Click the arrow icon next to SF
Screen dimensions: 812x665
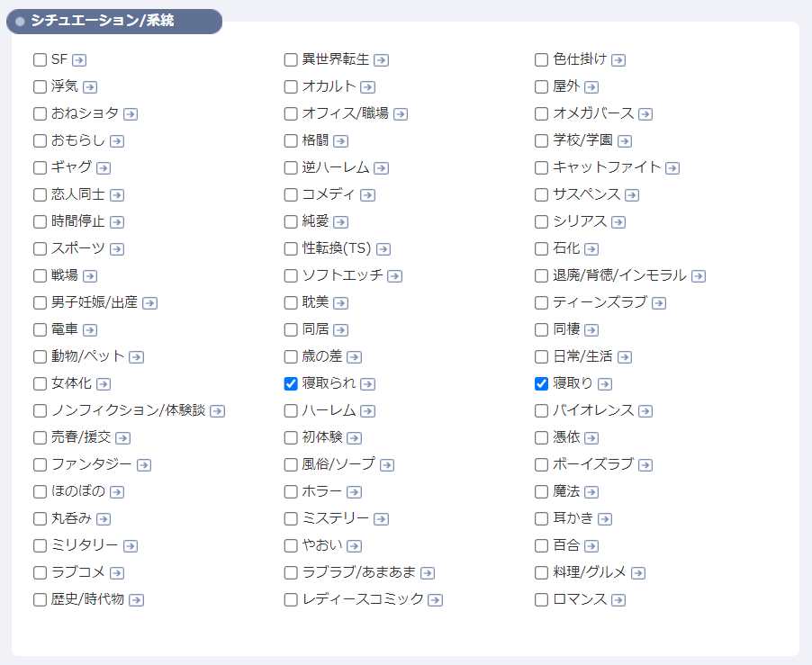[x=79, y=60]
